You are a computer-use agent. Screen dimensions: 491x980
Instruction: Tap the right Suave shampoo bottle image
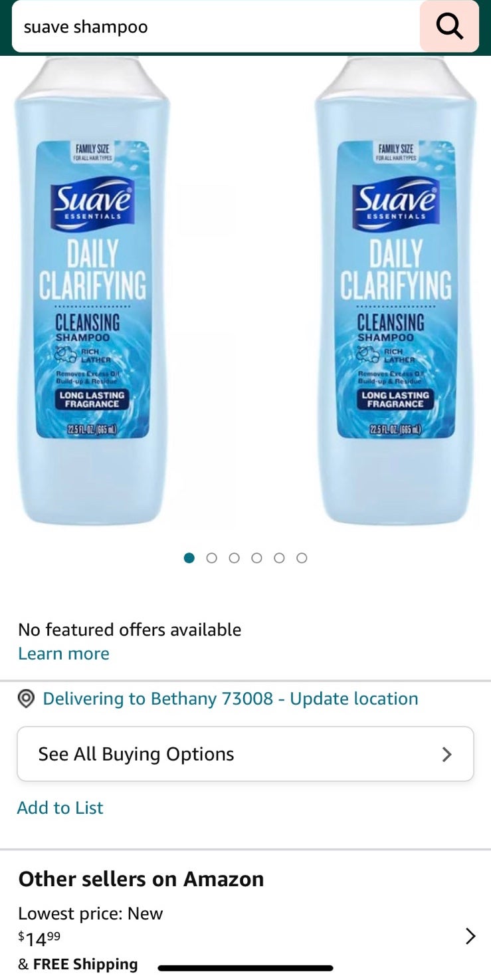tap(396, 291)
